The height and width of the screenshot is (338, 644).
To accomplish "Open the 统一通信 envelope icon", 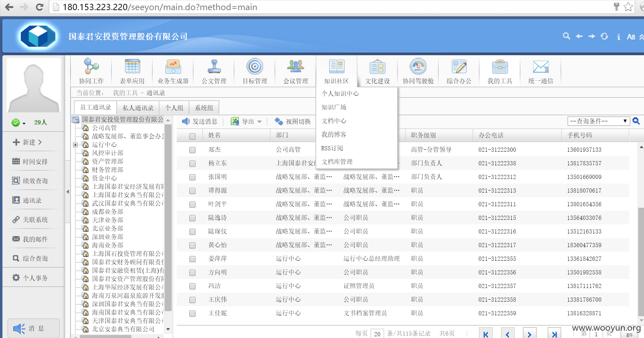I will pos(541,66).
